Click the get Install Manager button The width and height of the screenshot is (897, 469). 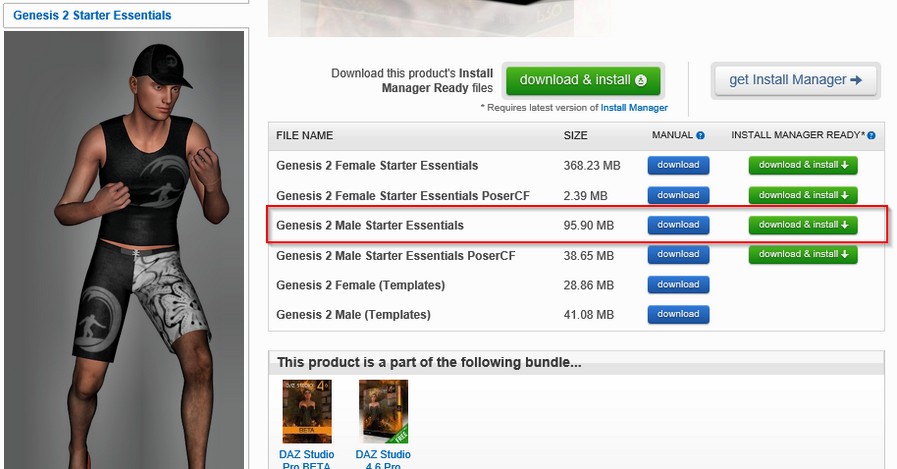click(795, 80)
